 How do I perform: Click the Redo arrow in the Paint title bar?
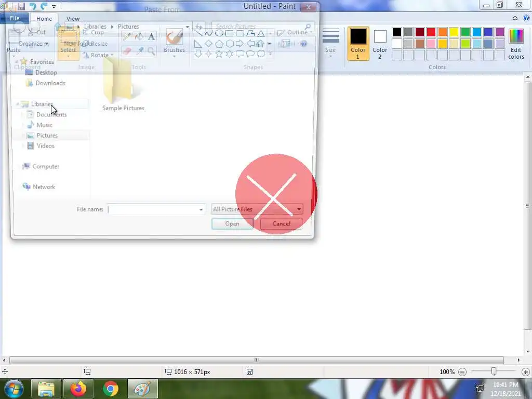[x=44, y=6]
